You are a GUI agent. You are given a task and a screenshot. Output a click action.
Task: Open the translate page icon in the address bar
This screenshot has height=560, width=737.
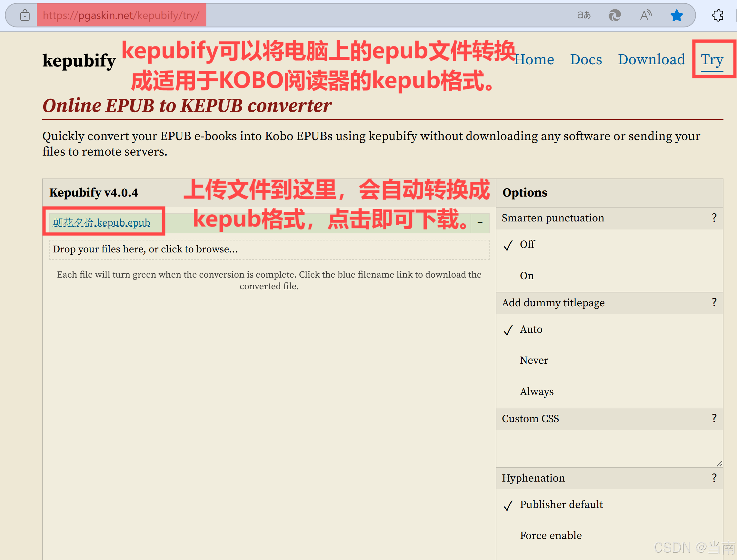(584, 15)
